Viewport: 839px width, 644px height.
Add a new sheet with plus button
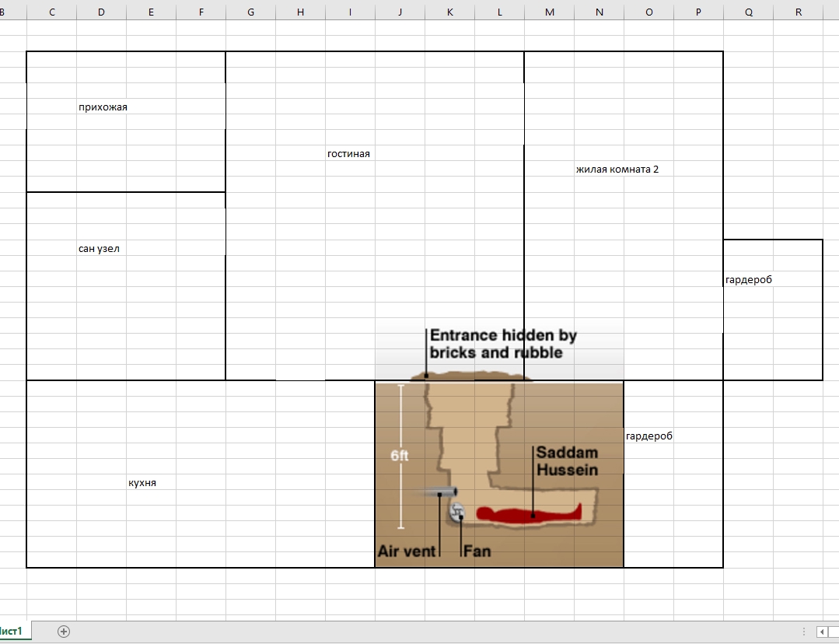pyautogui.click(x=64, y=631)
